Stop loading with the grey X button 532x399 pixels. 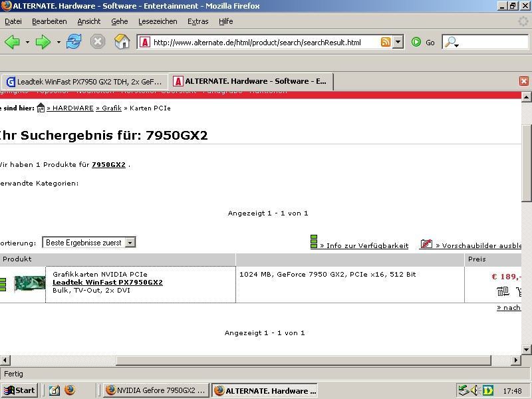(x=97, y=42)
